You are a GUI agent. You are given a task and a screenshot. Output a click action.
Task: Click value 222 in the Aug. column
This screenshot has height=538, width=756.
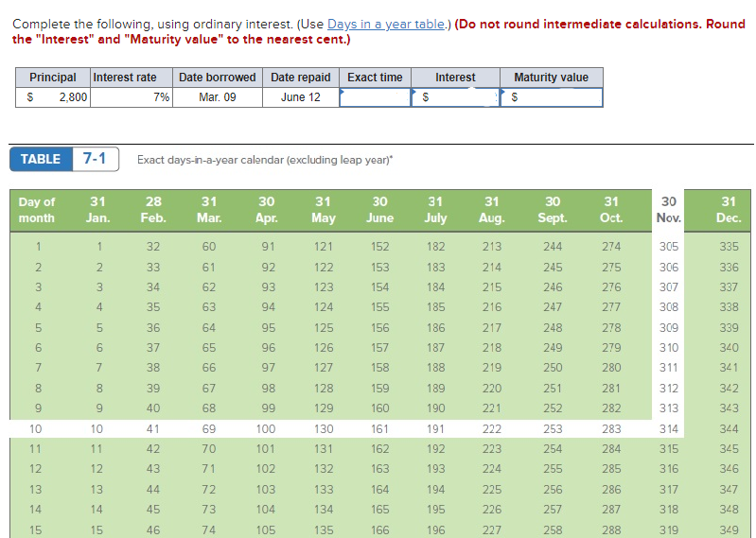coord(492,428)
